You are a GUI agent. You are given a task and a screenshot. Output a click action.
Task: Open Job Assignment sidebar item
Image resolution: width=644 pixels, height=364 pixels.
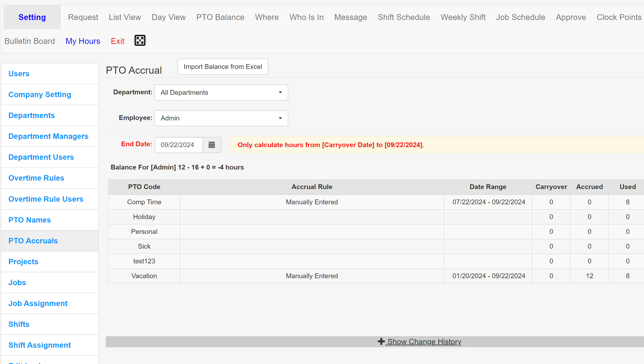50,303
